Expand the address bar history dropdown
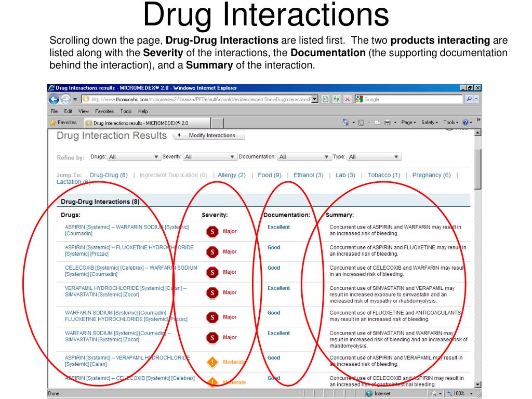The image size is (532, 399). click(x=315, y=99)
